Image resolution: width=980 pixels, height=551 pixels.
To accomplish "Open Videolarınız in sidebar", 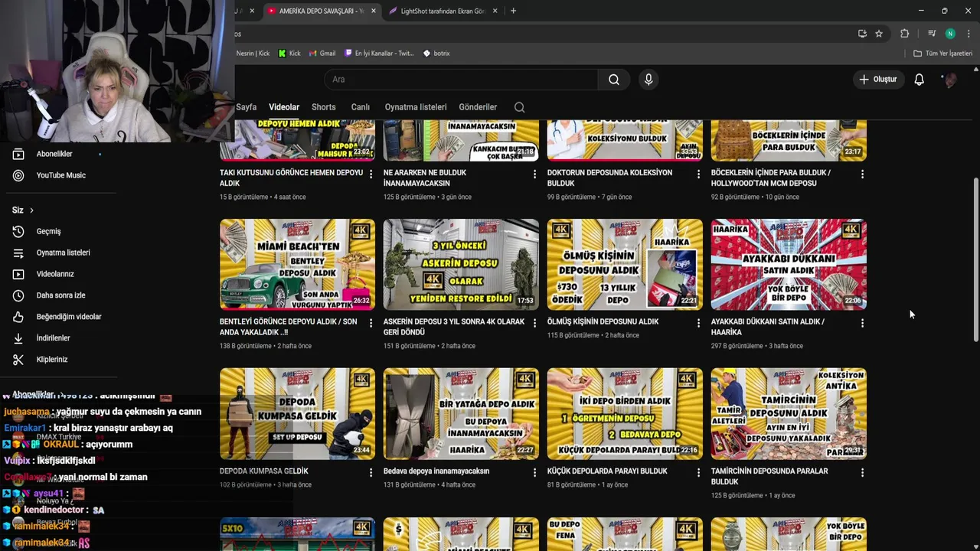I will click(54, 274).
